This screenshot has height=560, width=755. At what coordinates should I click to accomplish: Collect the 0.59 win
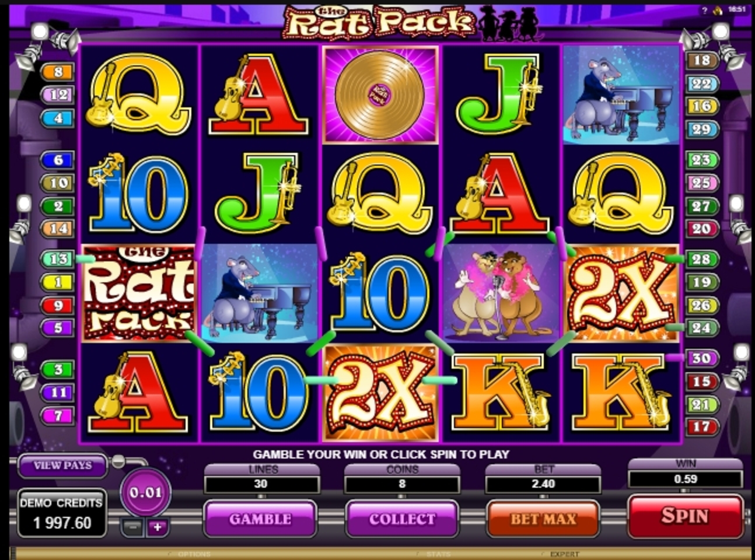[402, 519]
